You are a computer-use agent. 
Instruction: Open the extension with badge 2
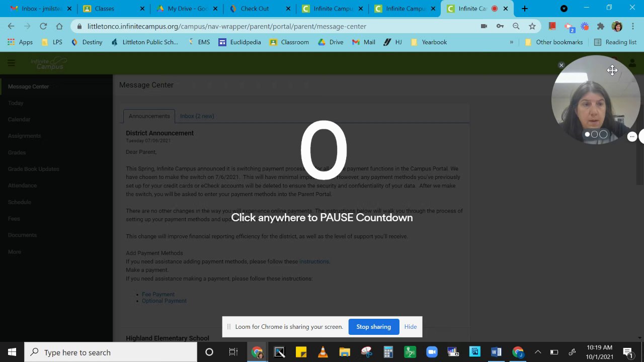569,27
